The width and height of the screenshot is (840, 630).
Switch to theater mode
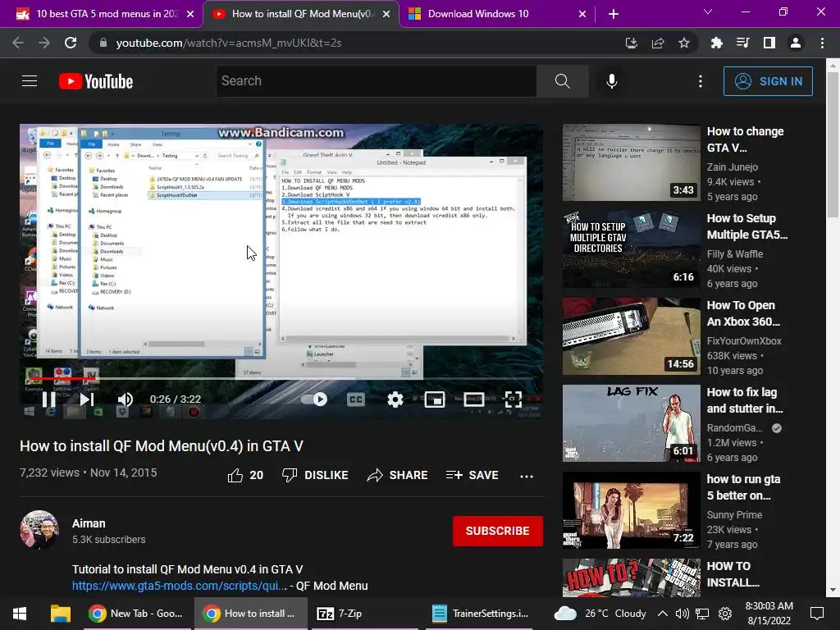pyautogui.click(x=473, y=399)
